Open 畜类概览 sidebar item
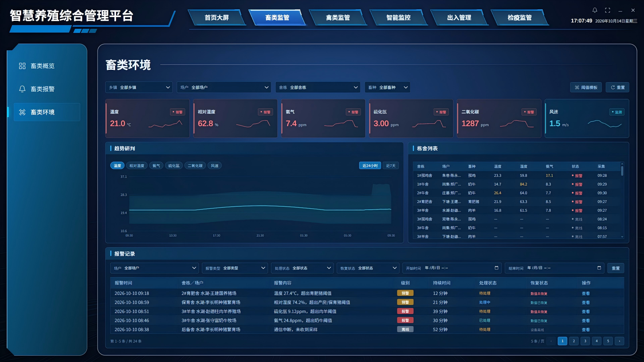This screenshot has height=362, width=644. point(47,66)
